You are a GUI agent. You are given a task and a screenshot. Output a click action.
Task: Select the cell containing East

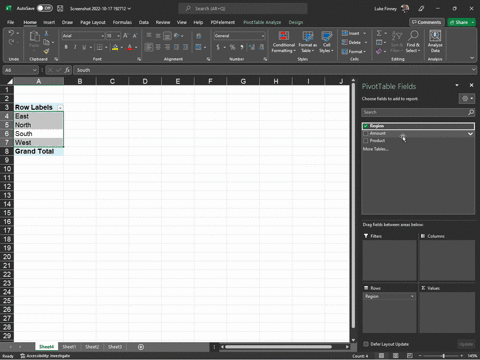39,116
